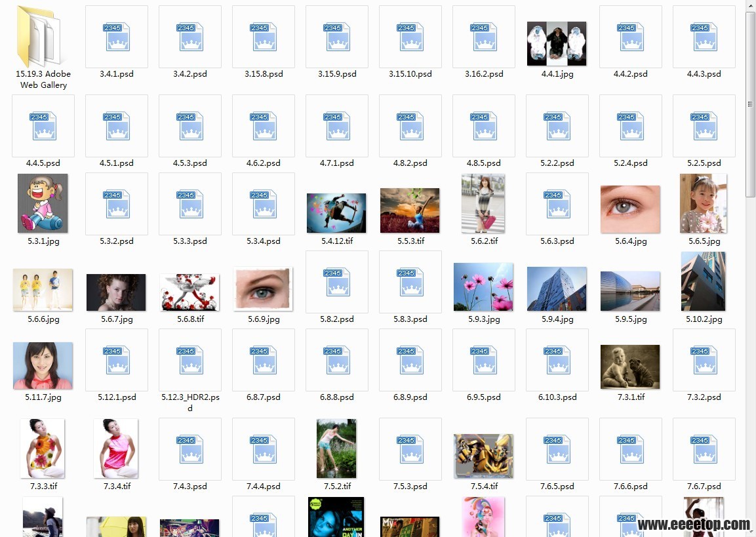The width and height of the screenshot is (756, 537).
Task: Click the "7.5.3.psd" file name
Action: click(410, 486)
